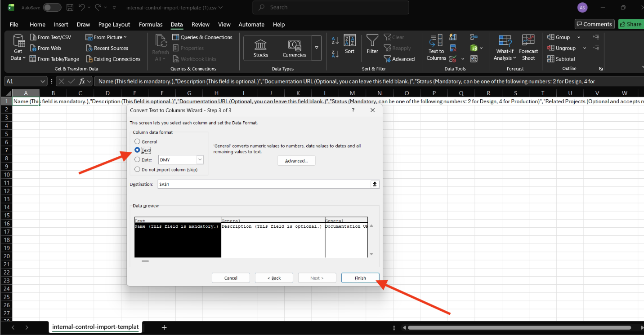Viewport: 644px width, 335px height.
Task: Click the Finish button in wizard
Action: 360,278
